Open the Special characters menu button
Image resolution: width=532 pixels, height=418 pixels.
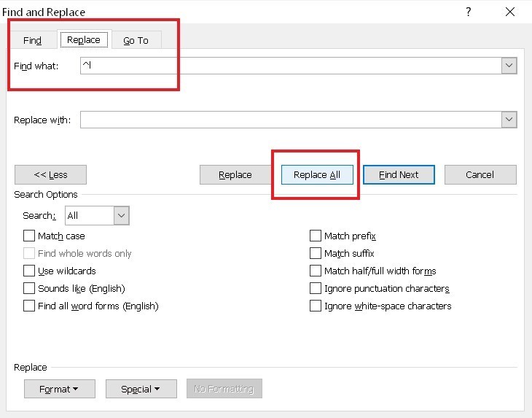[141, 389]
